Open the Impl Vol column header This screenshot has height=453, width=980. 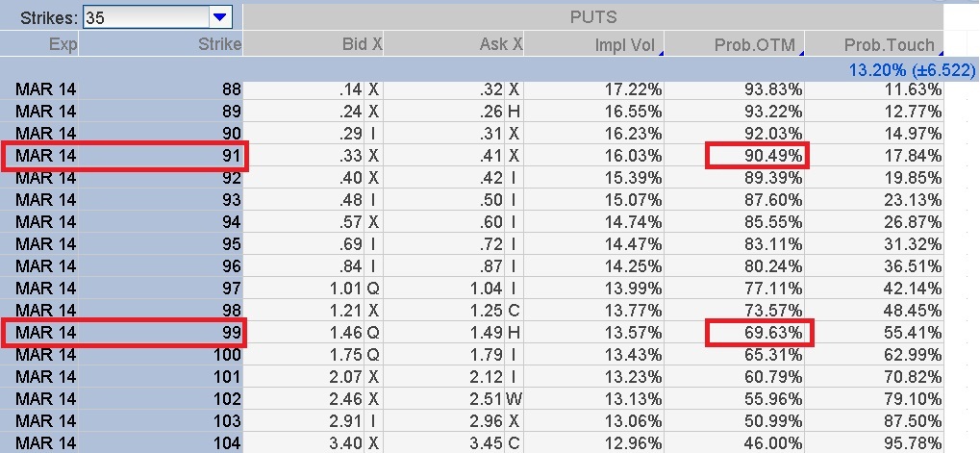pyautogui.click(x=627, y=43)
